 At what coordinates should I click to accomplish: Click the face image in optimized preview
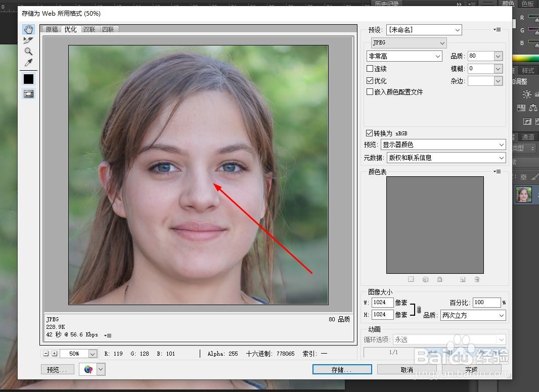(x=198, y=175)
